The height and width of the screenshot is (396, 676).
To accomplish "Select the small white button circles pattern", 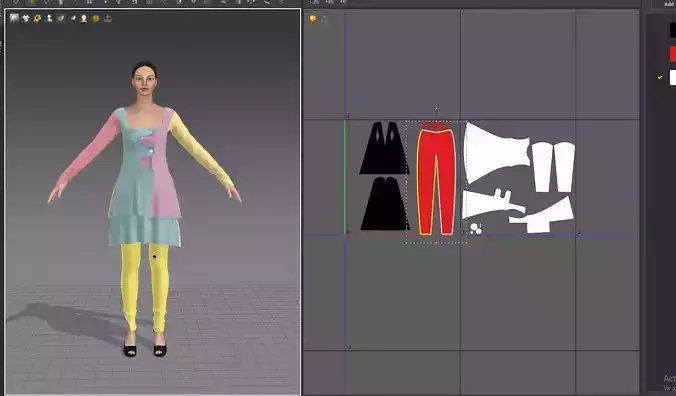I will click(x=476, y=229).
